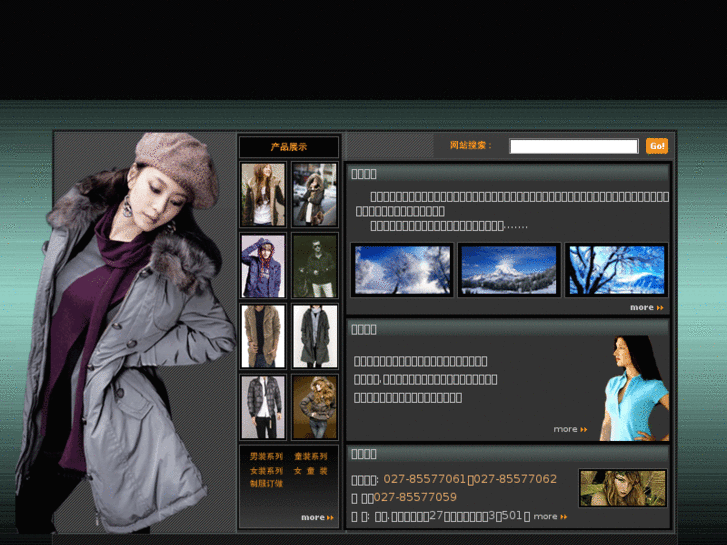The image size is (727, 545).
Task: Click fax number 027-85577059
Action: point(415,497)
